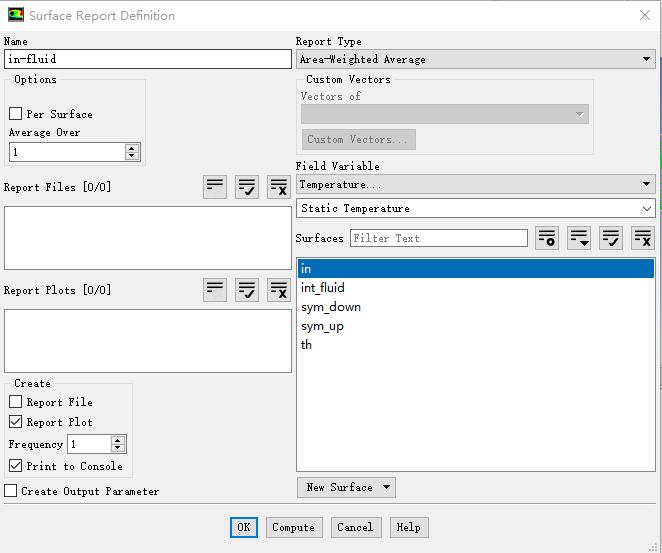Deselect all entries in Report Files list
Screen dimensions: 662x553
[x=279, y=187]
